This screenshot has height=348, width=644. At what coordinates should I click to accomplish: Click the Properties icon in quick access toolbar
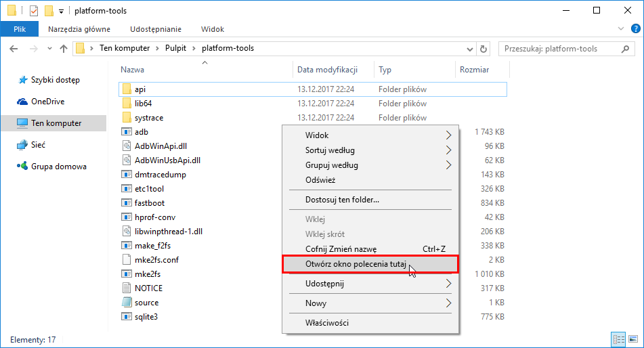tap(34, 11)
